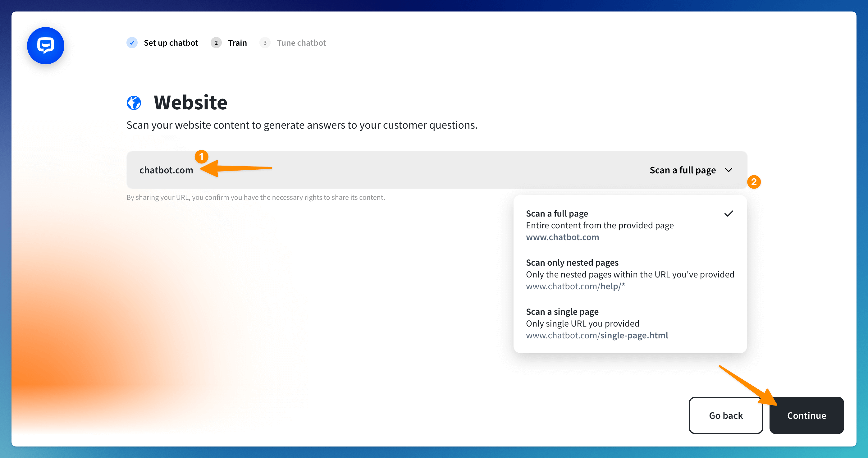This screenshot has width=868, height=458.
Task: Click the orange number 1 marker
Action: point(202,157)
